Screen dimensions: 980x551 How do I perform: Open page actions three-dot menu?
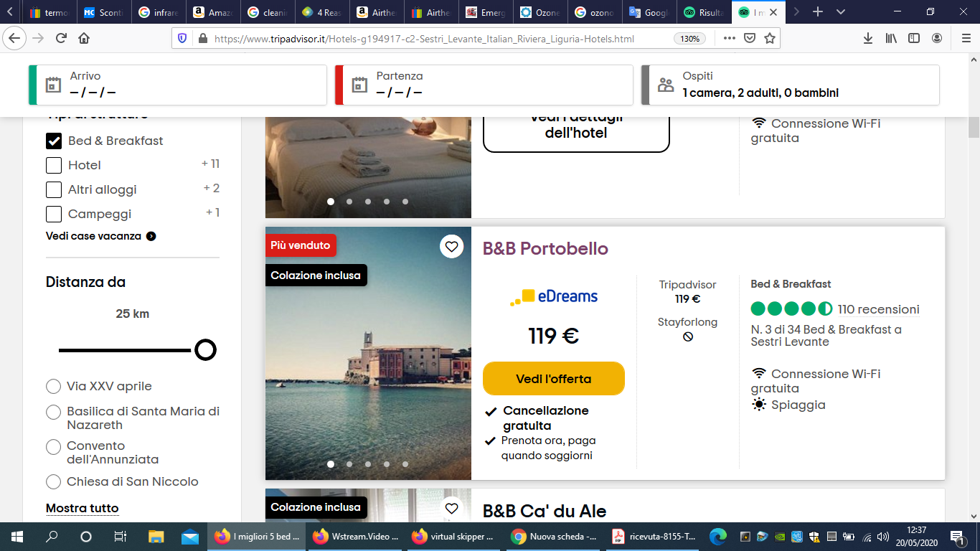pyautogui.click(x=729, y=38)
